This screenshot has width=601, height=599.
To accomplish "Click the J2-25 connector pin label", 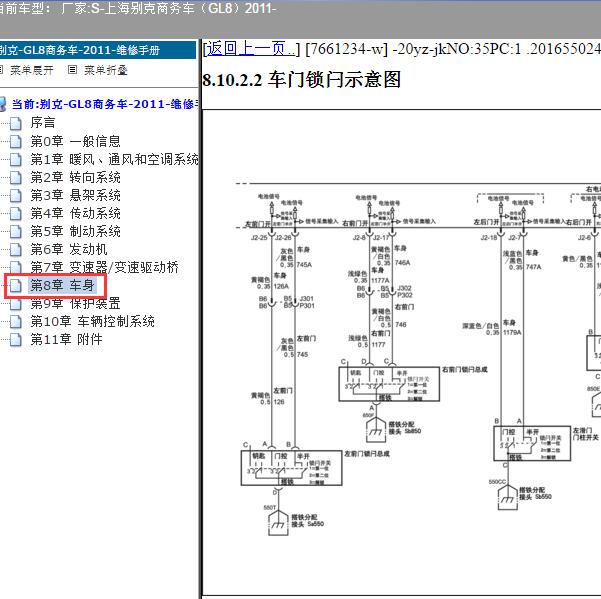I will point(259,238).
